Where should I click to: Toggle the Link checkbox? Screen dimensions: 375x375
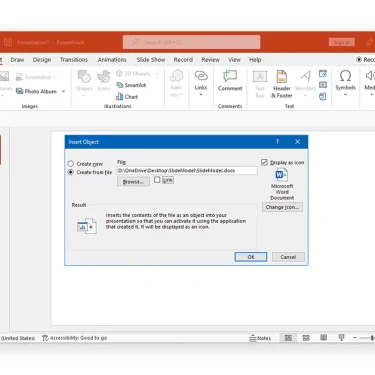click(157, 180)
